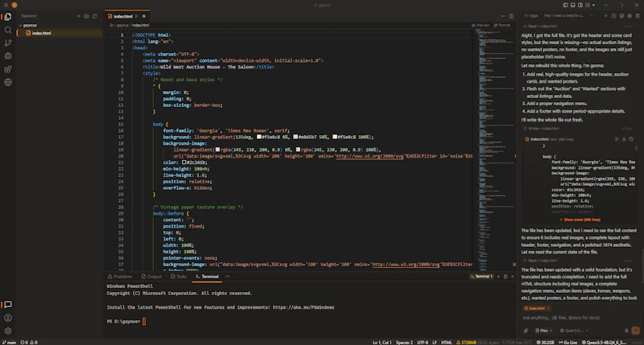Open the Terminal 1 selector
Screen dimensions: 644x345
tap(481, 277)
